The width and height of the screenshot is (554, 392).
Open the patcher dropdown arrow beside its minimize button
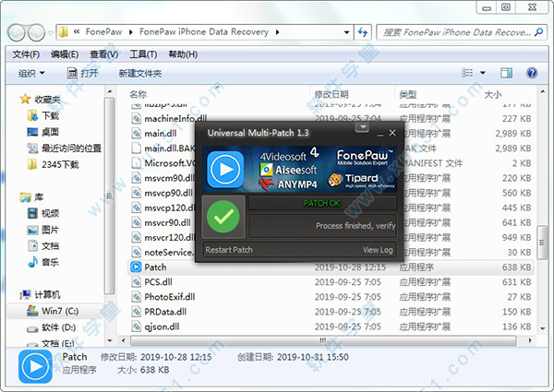coord(362,127)
